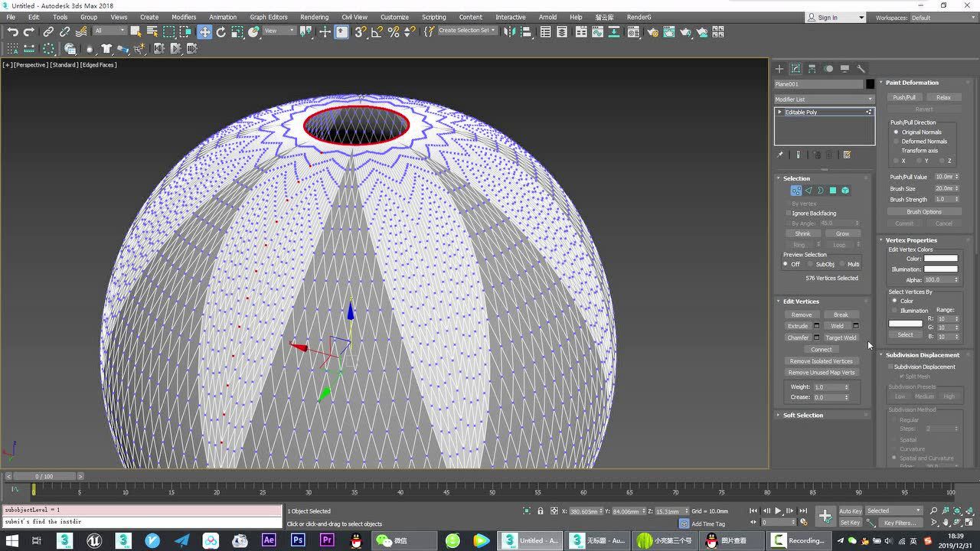The width and height of the screenshot is (980, 551).
Task: Click vertex Color white swatch
Action: [941, 259]
